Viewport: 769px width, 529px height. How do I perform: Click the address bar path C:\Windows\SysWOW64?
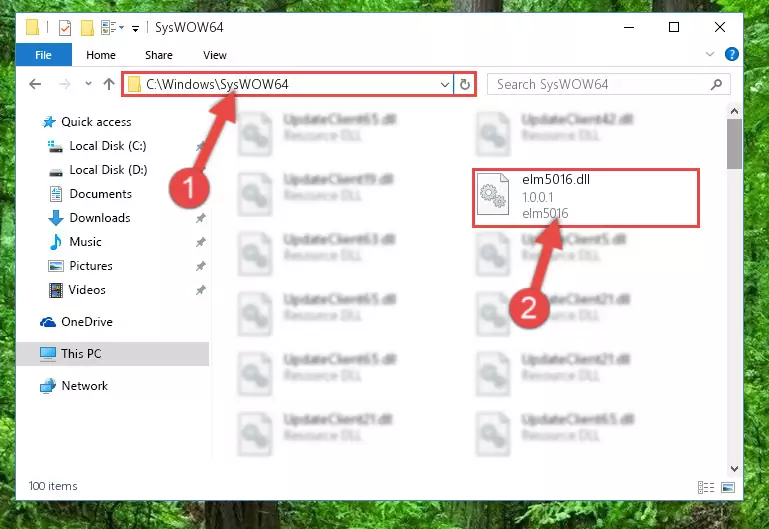217,84
